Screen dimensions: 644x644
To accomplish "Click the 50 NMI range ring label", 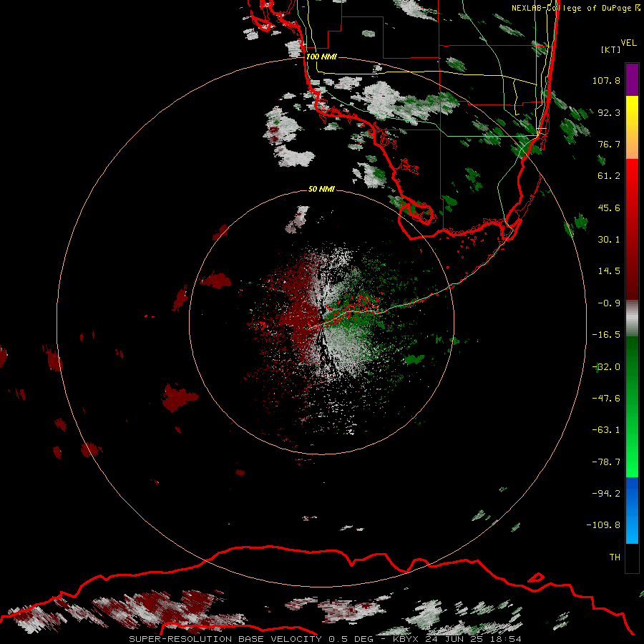I will coord(321,189).
